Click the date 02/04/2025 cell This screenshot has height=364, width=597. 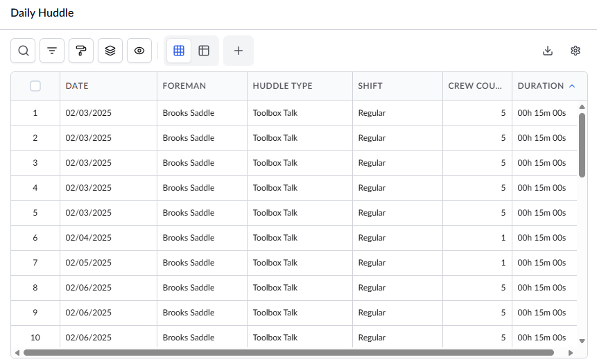pyautogui.click(x=108, y=238)
